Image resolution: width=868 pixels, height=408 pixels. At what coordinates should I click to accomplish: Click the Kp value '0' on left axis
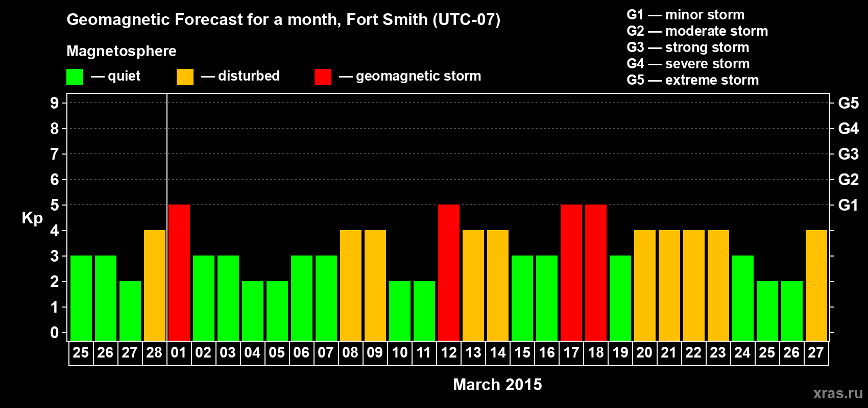click(55, 333)
